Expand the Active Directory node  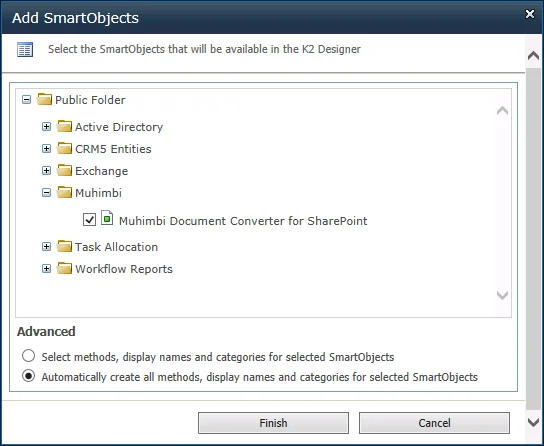pos(46,127)
